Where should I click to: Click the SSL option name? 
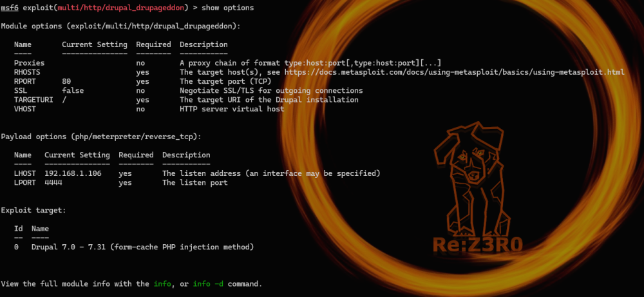21,90
